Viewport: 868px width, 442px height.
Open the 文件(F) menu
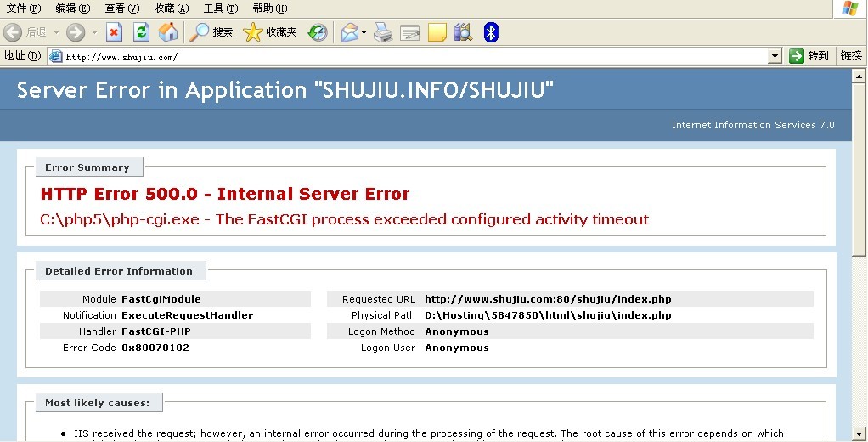[x=24, y=8]
